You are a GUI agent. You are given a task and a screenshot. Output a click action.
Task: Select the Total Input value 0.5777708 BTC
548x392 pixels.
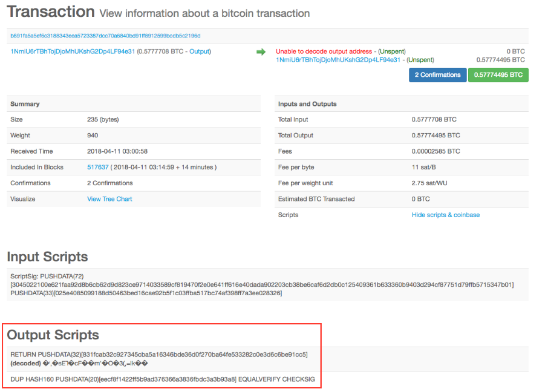pos(434,120)
